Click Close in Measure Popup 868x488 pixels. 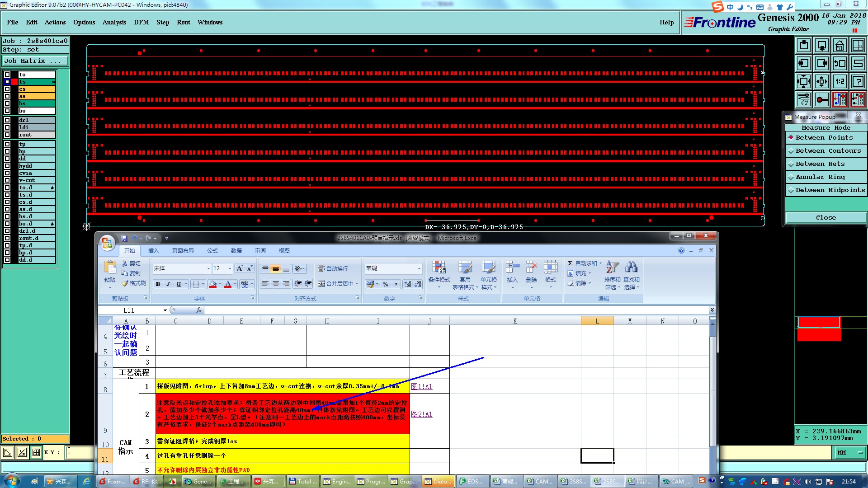click(x=826, y=218)
